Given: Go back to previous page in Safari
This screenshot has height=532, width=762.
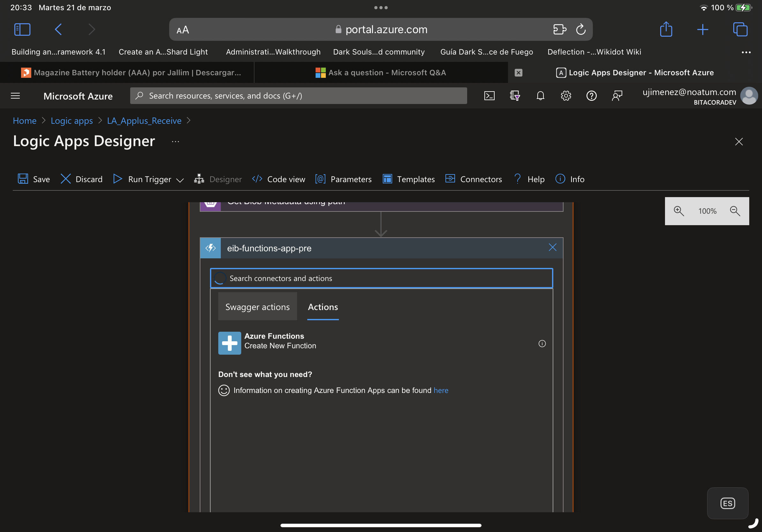Looking at the screenshot, I should [58, 30].
